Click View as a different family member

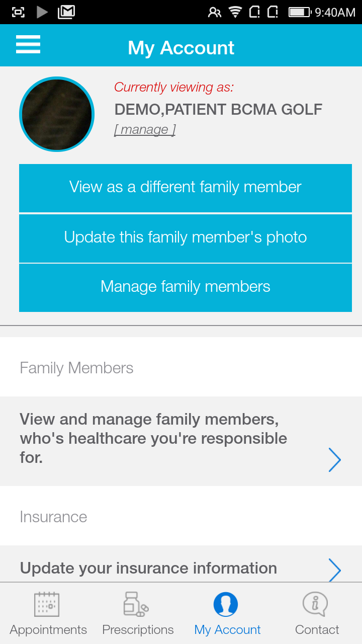186,188
